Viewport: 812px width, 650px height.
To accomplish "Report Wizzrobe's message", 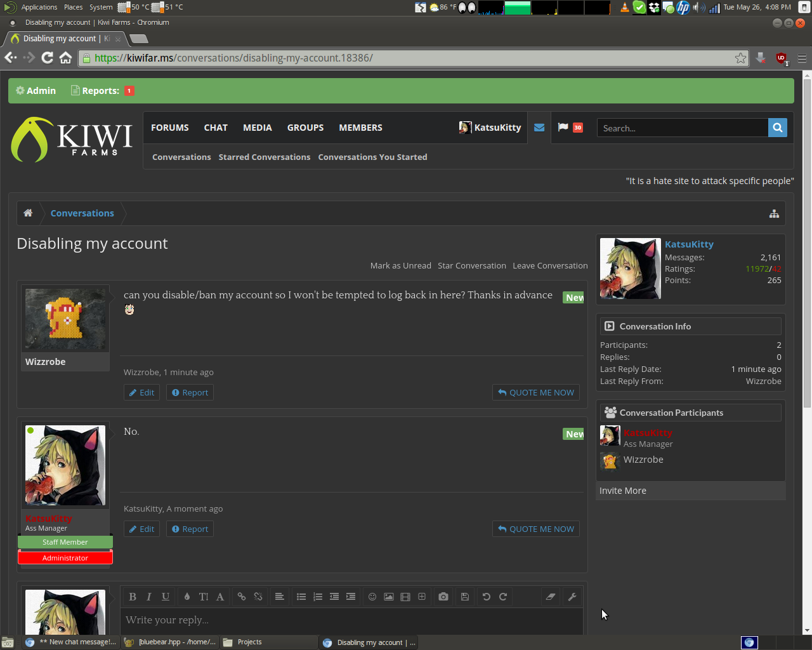I will [190, 392].
